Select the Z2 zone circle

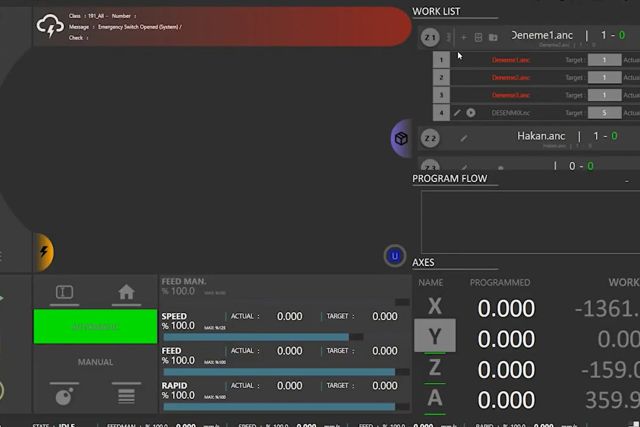point(430,138)
